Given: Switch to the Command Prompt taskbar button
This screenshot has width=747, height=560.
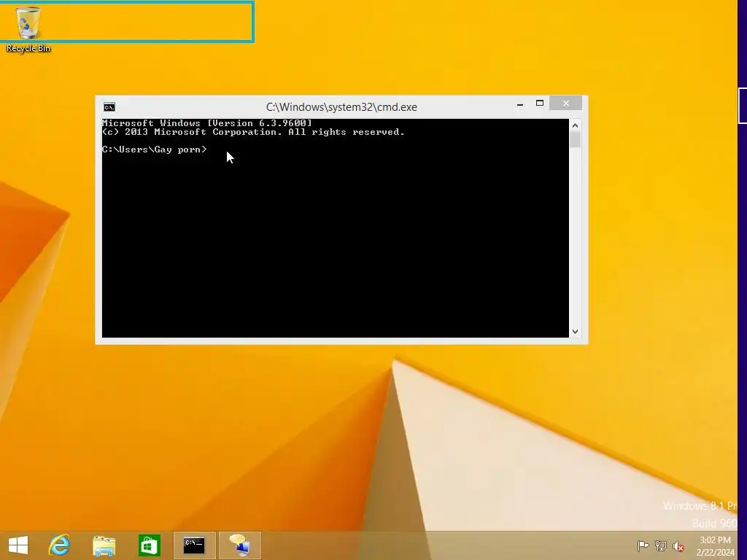Looking at the screenshot, I should [x=194, y=545].
